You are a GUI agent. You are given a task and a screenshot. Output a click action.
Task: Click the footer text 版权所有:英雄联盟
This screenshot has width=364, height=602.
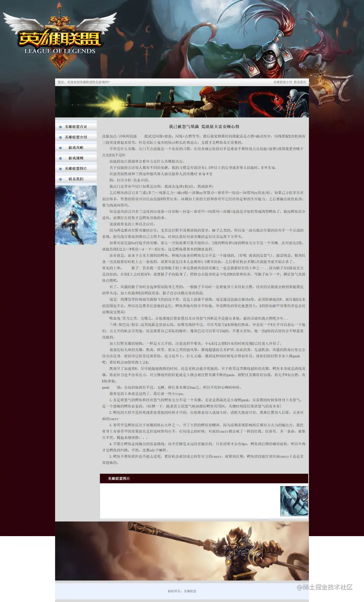click(x=182, y=591)
